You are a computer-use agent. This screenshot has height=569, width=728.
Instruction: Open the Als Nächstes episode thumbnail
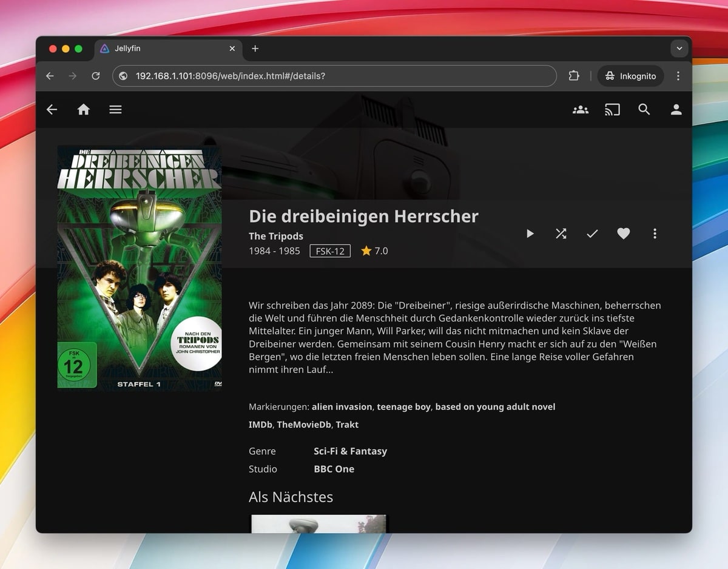[318, 524]
